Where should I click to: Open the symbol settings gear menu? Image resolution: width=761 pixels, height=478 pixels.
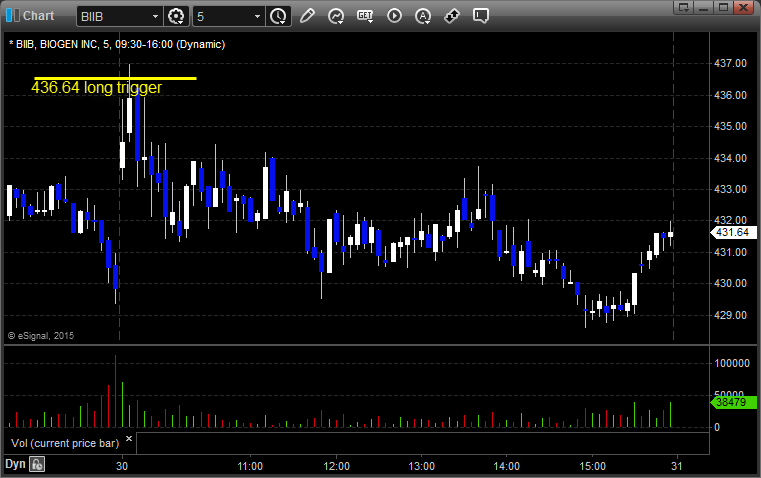point(176,16)
